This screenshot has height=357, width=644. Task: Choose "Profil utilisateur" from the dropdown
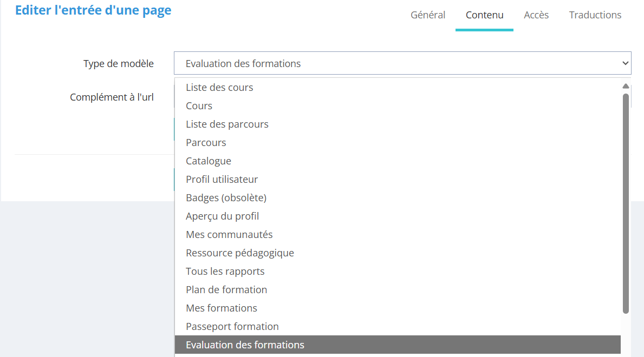pyautogui.click(x=222, y=179)
